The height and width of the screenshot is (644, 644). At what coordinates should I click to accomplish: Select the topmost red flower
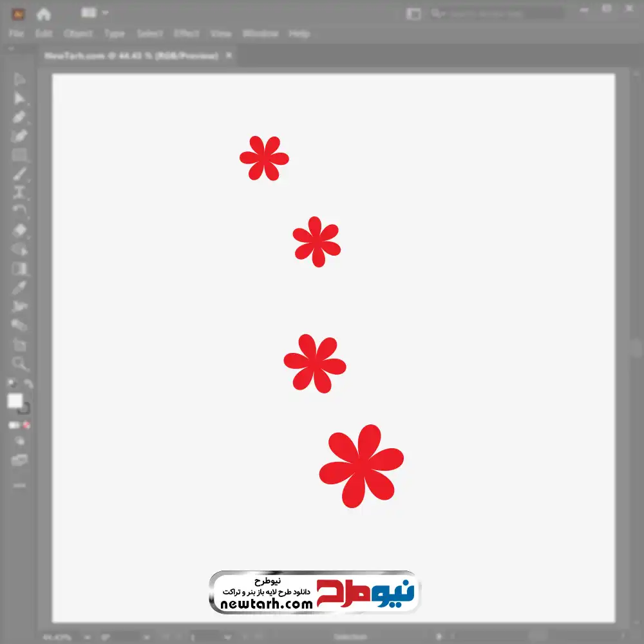click(265, 158)
